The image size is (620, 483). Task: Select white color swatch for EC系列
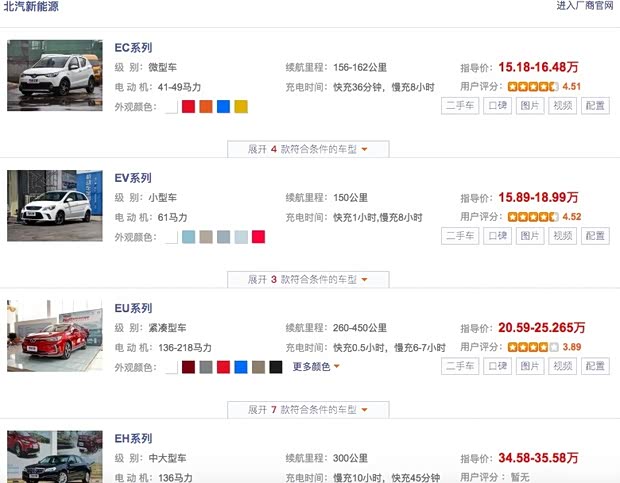[171, 107]
